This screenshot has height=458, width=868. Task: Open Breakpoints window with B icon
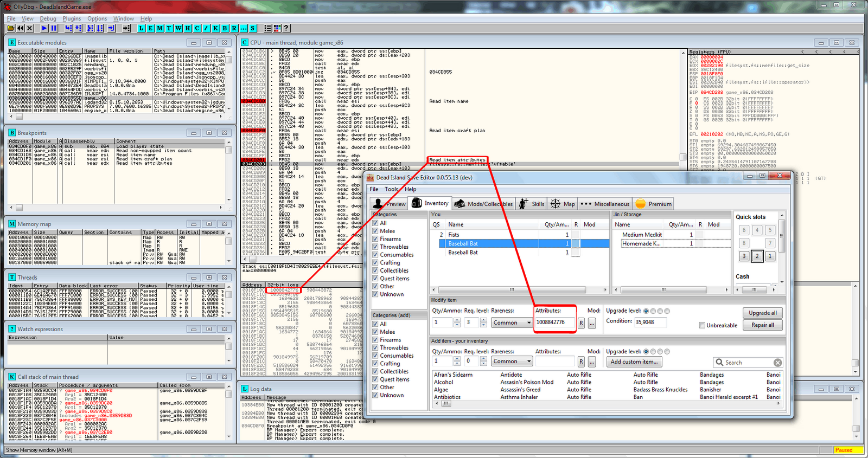pyautogui.click(x=224, y=28)
